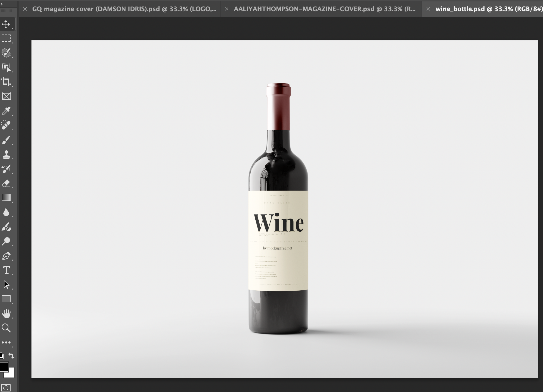The image size is (543, 392).
Task: Toggle Quick Mask mode
Action: coord(6,388)
